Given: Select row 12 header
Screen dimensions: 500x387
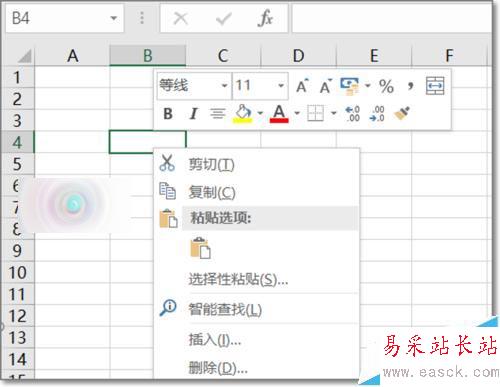Looking at the screenshot, I should (17, 316).
